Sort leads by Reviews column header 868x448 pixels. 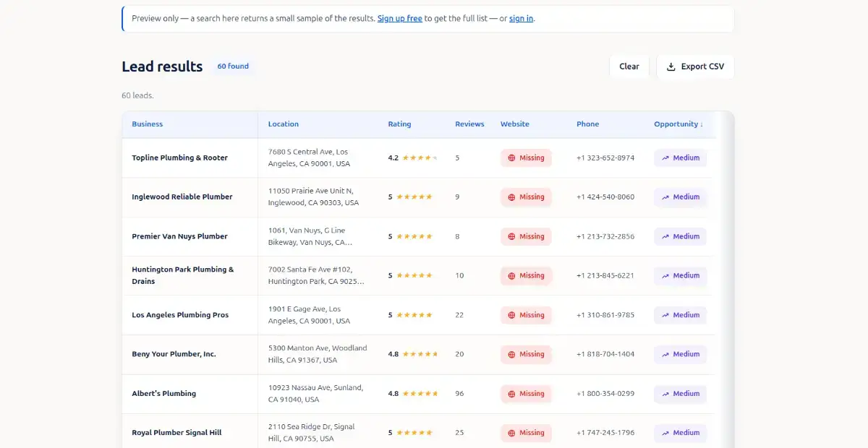point(469,124)
